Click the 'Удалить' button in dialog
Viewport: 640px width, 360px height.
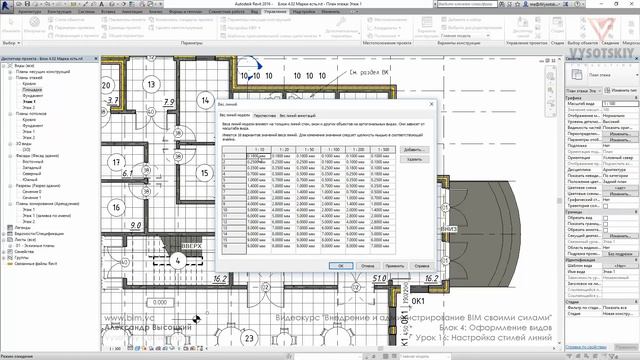(414, 160)
